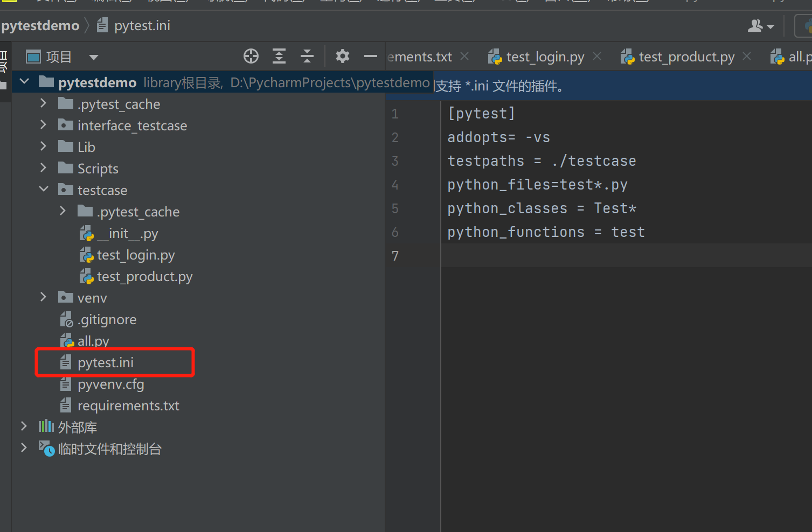This screenshot has height=532, width=812.
Task: Click the locate/select opened file target icon
Action: [x=251, y=56]
